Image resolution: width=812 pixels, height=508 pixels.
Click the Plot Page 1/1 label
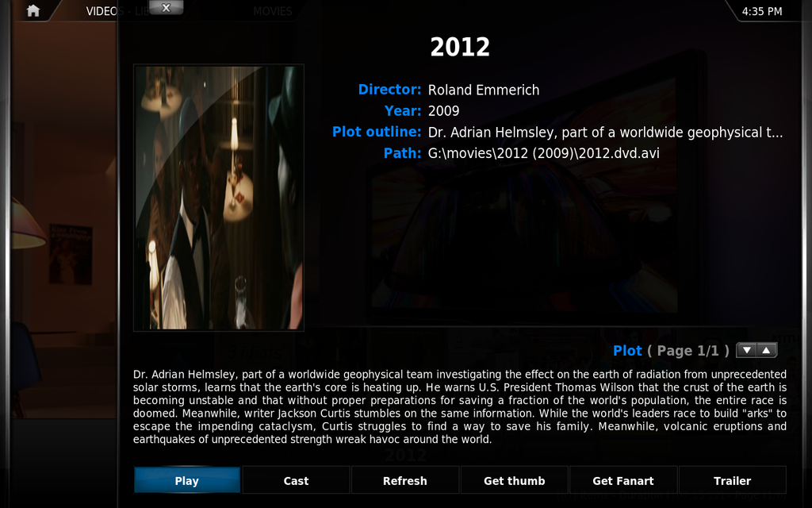pos(671,351)
